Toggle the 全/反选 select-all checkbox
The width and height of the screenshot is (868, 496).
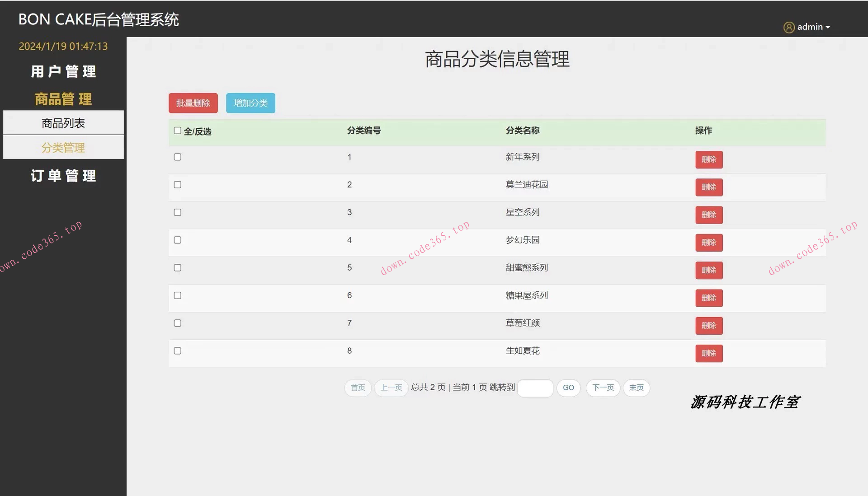coord(177,130)
